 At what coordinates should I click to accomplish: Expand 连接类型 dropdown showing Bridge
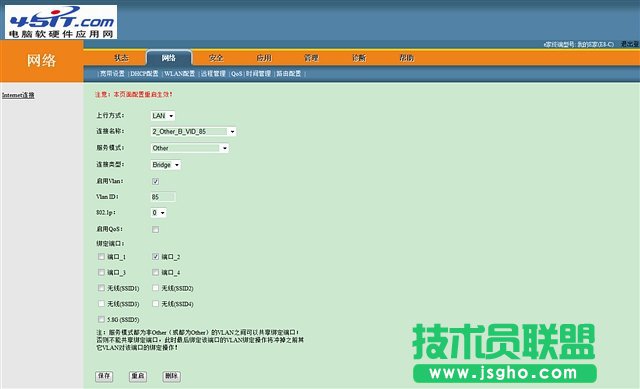pos(166,165)
